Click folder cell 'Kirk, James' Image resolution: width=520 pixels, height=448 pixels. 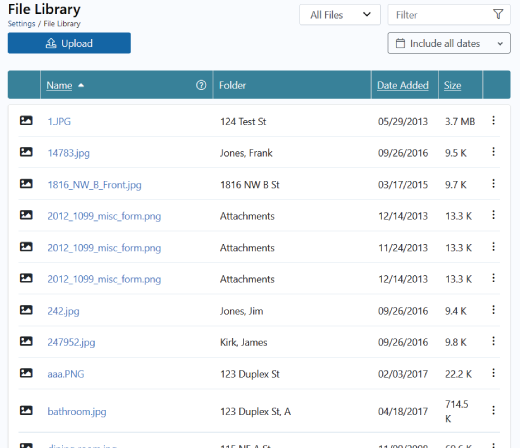(244, 342)
